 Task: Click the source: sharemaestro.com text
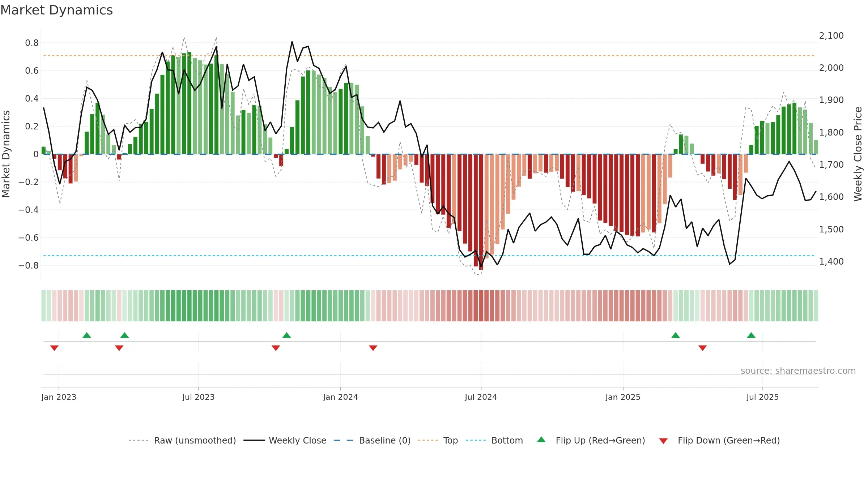click(x=798, y=371)
